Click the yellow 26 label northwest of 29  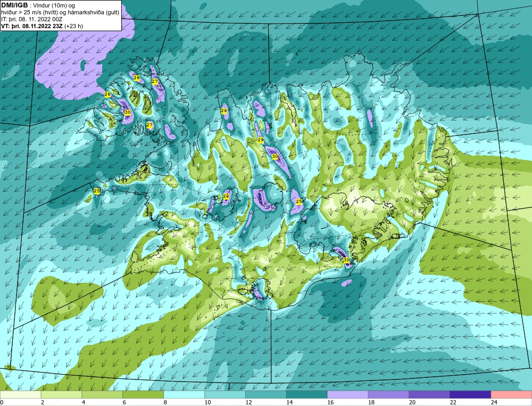tap(224, 111)
